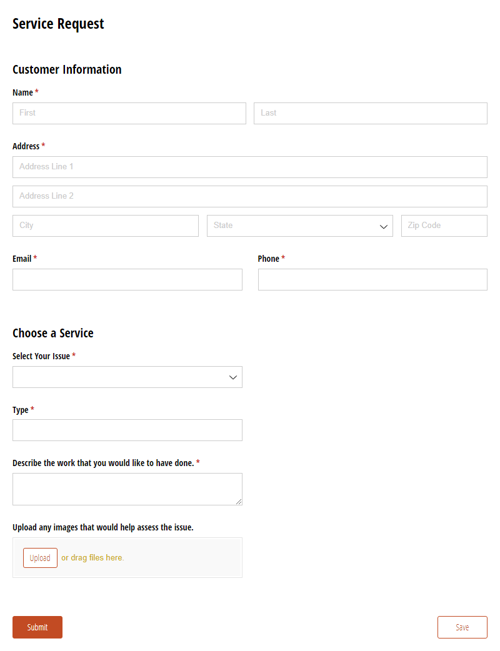
Task: Click the 'or drag files here' area
Action: click(92, 558)
